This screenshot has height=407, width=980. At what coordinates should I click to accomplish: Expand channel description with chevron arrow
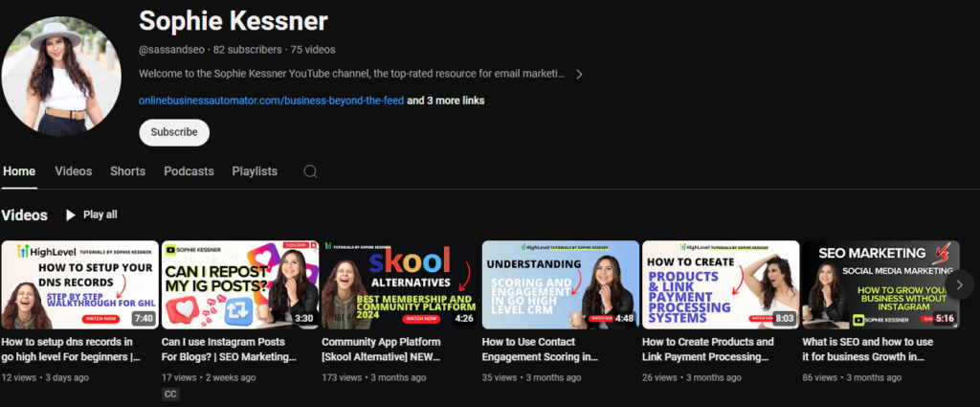click(x=579, y=75)
